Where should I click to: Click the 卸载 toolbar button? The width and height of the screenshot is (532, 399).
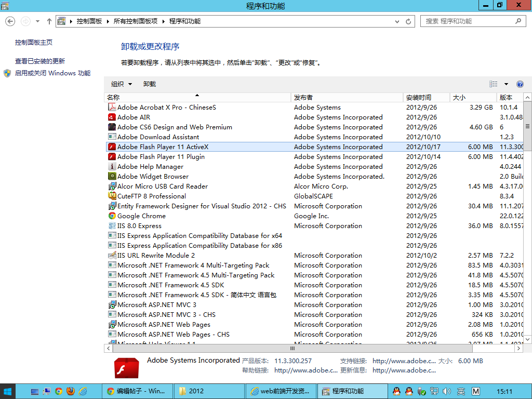pyautogui.click(x=149, y=84)
